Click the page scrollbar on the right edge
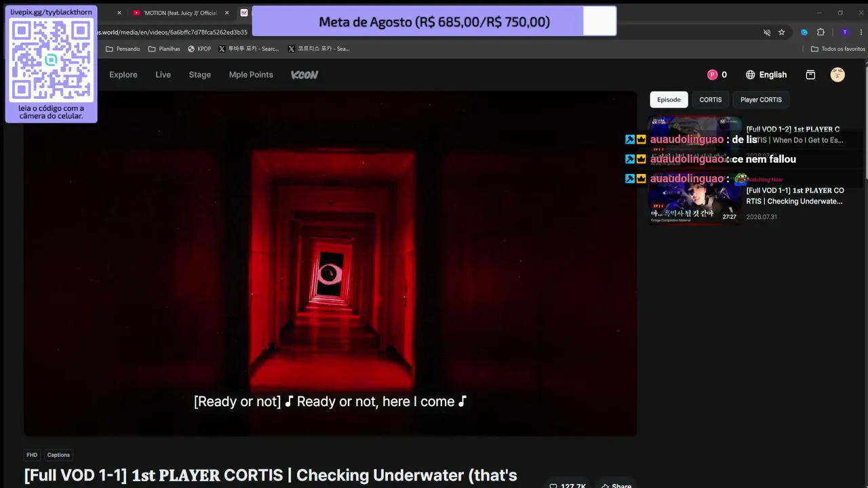Screen dimensions: 868x488 (x=865, y=122)
